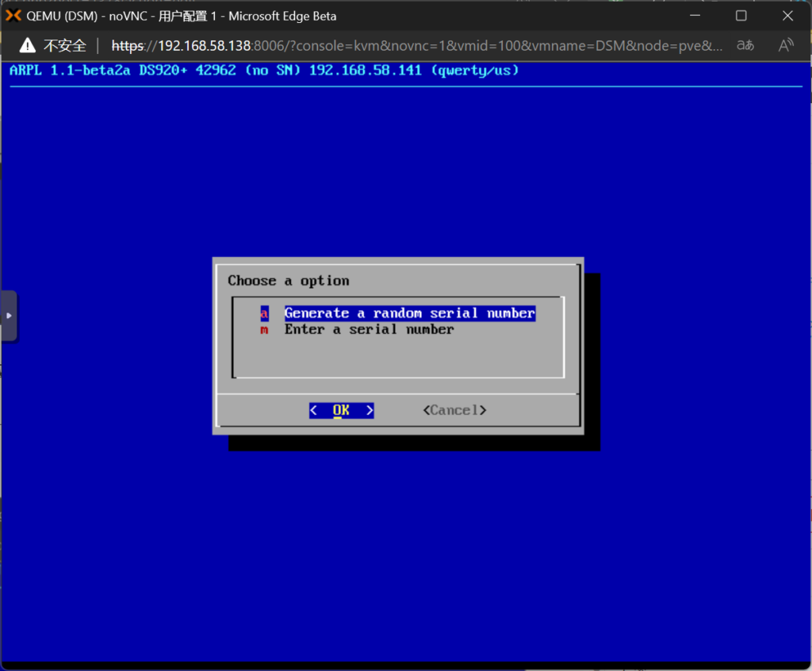This screenshot has width=812, height=671.
Task: Click the read aloud icon in address bar
Action: pyautogui.click(x=786, y=45)
